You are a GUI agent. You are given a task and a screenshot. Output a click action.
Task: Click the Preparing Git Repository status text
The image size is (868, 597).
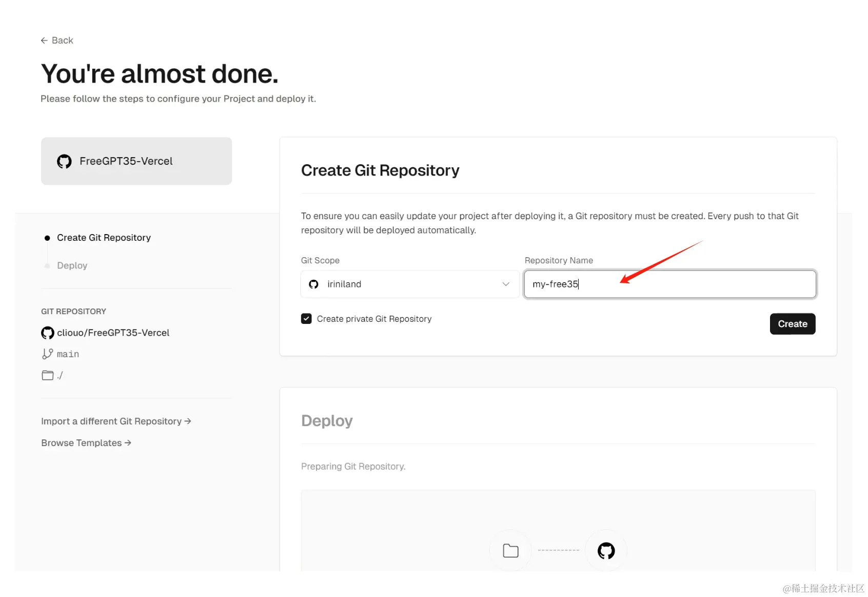pyautogui.click(x=353, y=466)
